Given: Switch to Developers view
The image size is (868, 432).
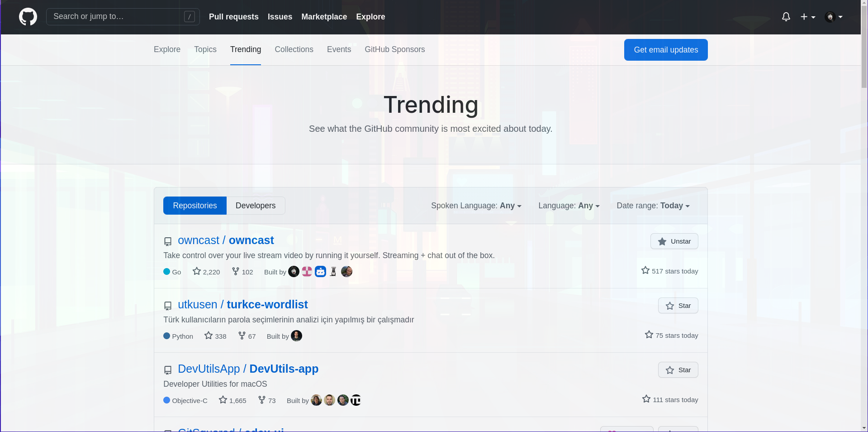Looking at the screenshot, I should point(256,206).
